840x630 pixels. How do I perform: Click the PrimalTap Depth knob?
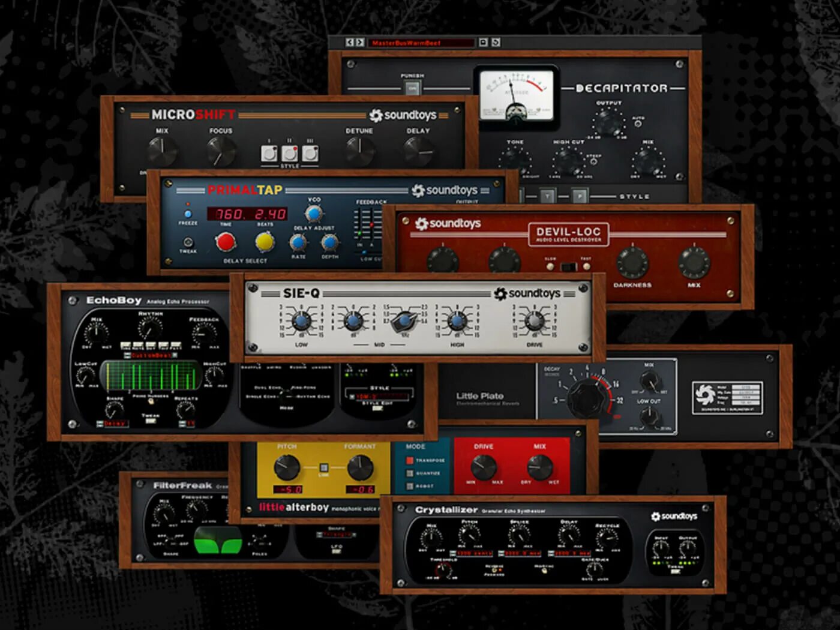(x=329, y=242)
